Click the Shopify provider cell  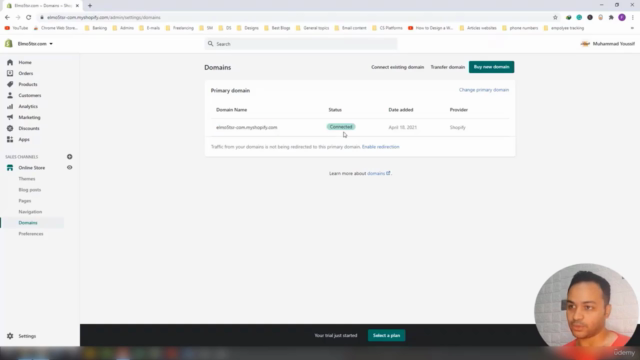coord(458,127)
